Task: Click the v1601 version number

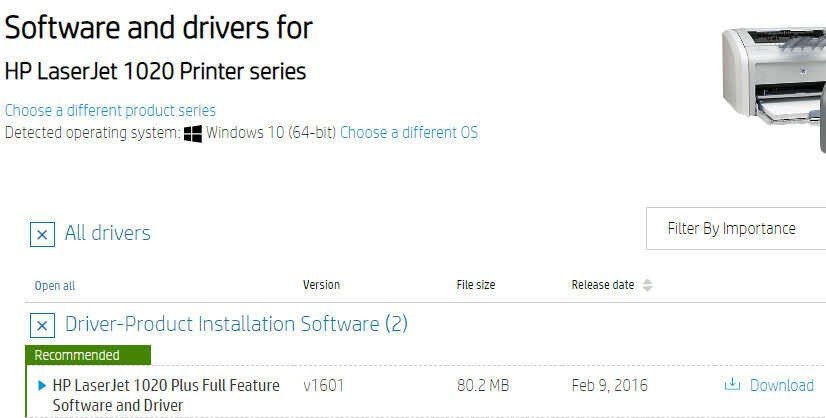Action: pos(323,385)
